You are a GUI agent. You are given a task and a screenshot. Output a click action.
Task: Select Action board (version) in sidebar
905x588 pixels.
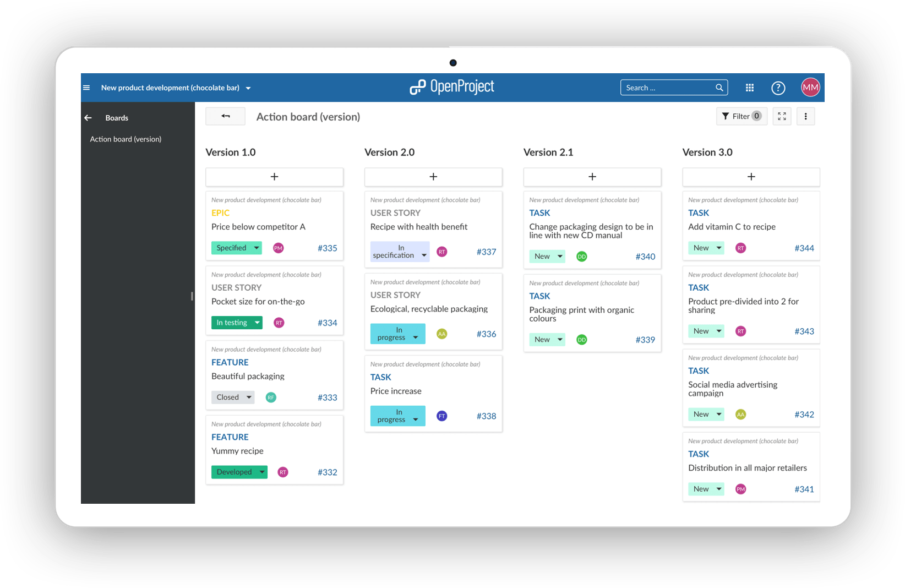point(126,139)
